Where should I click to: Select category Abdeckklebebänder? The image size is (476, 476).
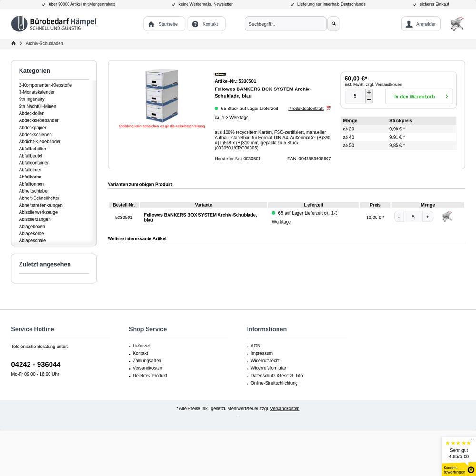pos(39,120)
